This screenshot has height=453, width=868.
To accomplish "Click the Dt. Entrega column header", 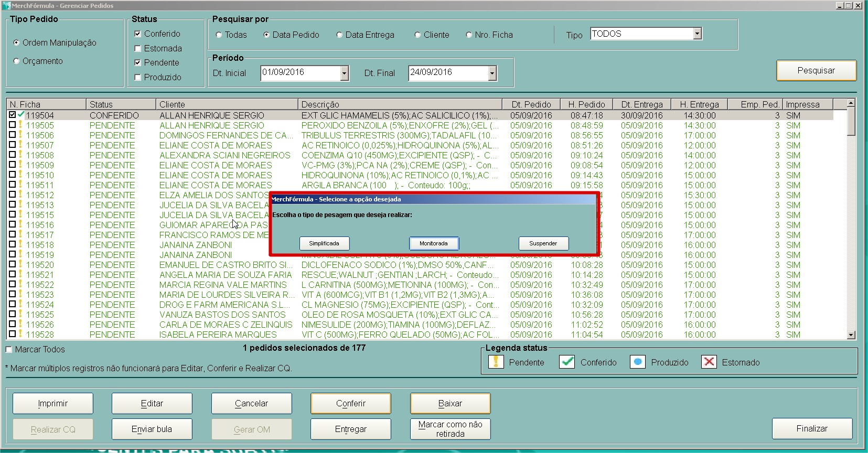I will [x=641, y=104].
